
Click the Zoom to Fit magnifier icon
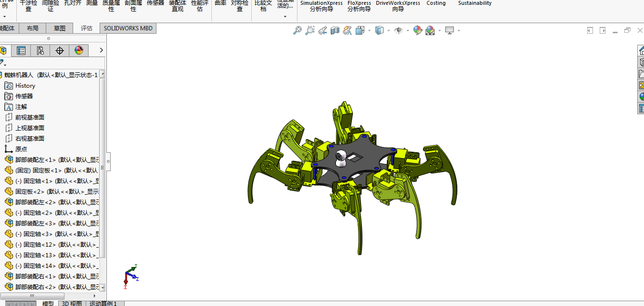pos(297,30)
